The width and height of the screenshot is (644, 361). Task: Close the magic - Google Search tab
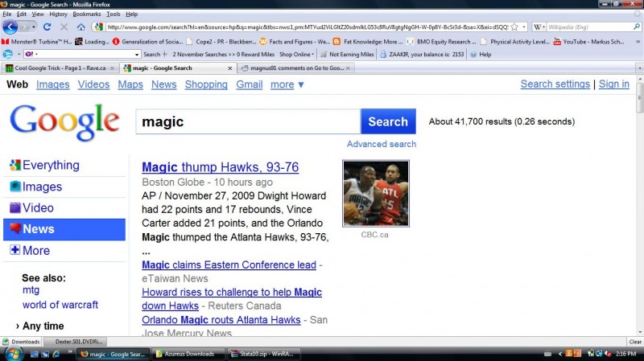(x=230, y=68)
